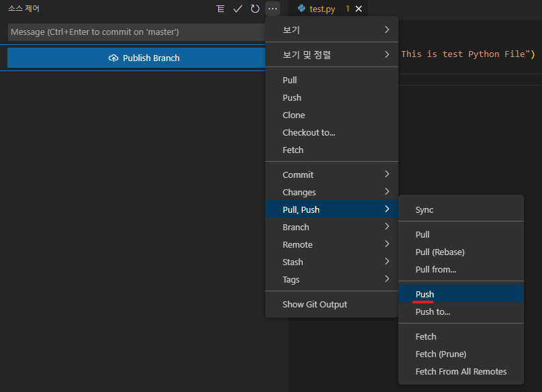Screen dimensions: 542x392
Task: Click the view as tree icon
Action: [x=220, y=9]
